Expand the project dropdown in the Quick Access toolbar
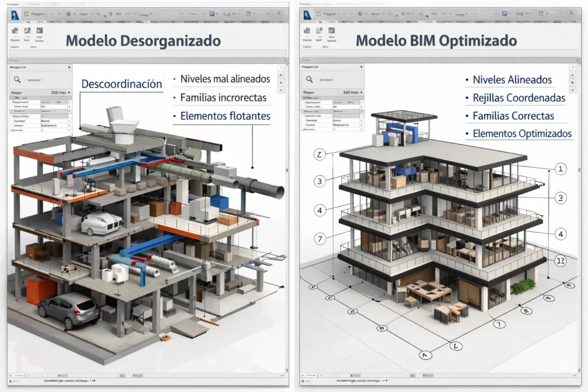This screenshot has height=392, width=588. tap(59, 14)
